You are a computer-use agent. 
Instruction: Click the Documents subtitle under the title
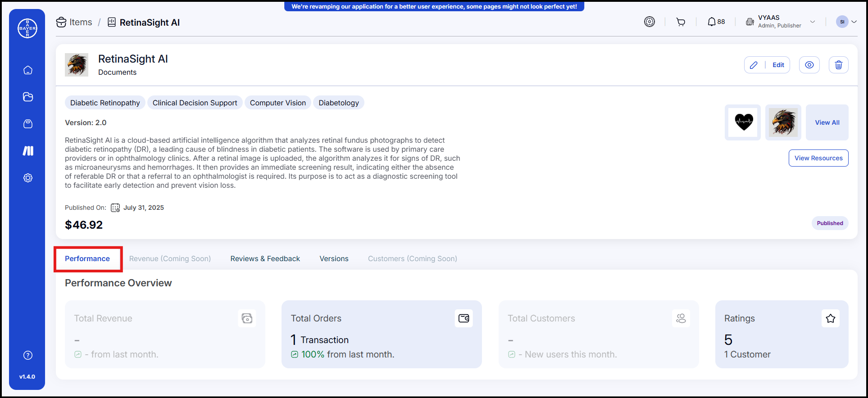(117, 72)
